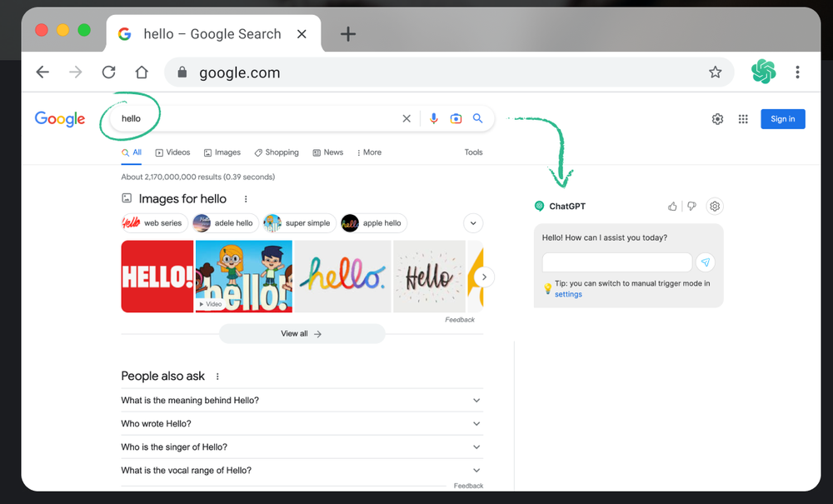Close the hello – Google Search tab

pyautogui.click(x=302, y=34)
